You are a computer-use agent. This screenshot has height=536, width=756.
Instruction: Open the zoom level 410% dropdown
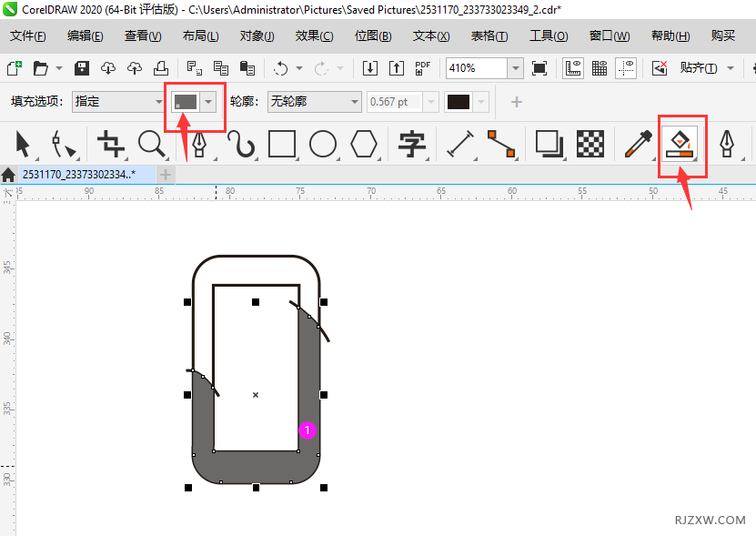coord(516,67)
